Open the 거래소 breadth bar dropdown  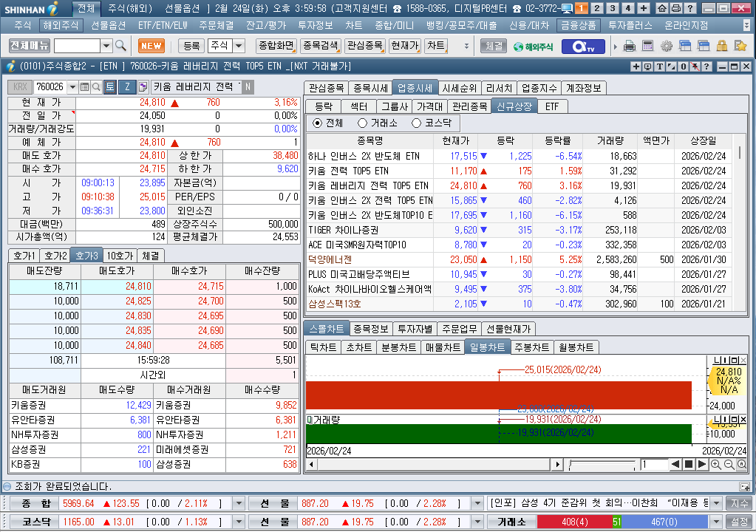[x=717, y=522]
